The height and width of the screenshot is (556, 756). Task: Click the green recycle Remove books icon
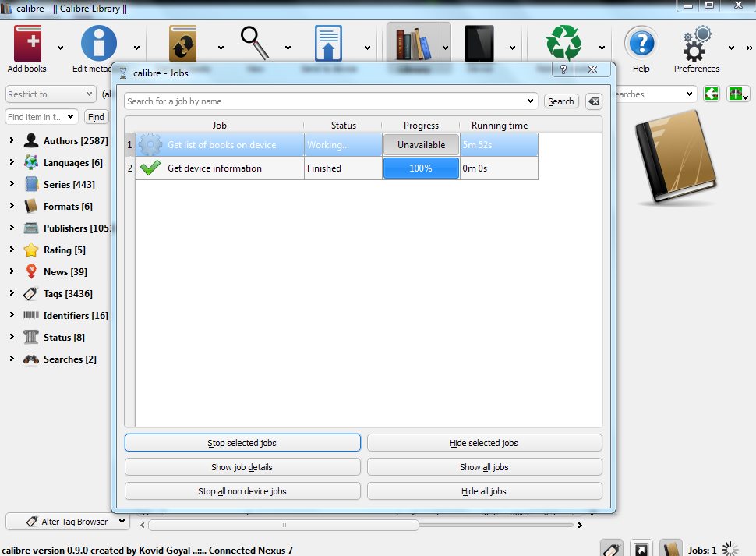pos(563,43)
